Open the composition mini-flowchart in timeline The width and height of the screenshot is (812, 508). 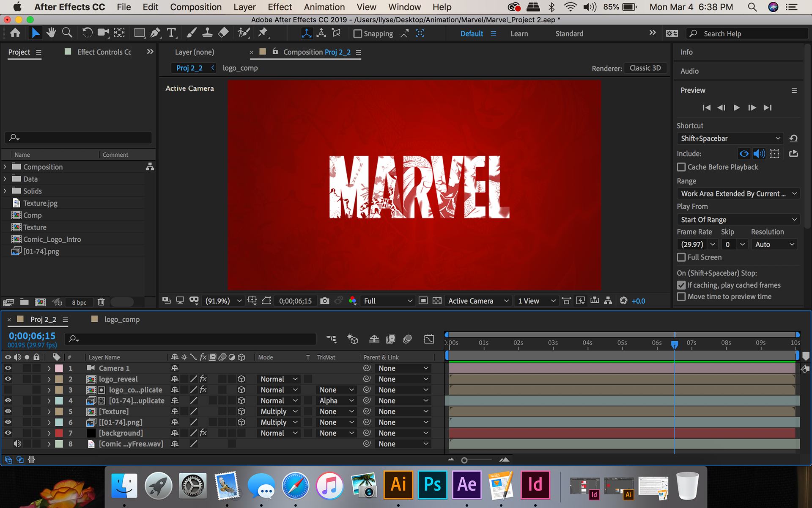tap(331, 339)
